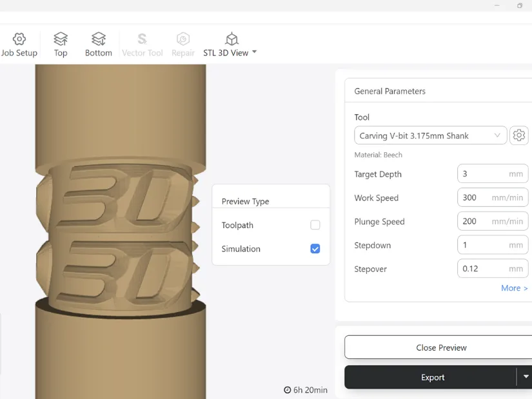532x399 pixels.
Task: Restore the window using title bar button
Action: (x=520, y=6)
